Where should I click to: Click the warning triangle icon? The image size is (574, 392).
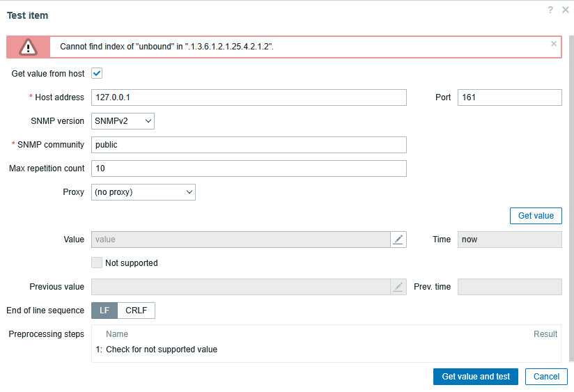[x=28, y=47]
